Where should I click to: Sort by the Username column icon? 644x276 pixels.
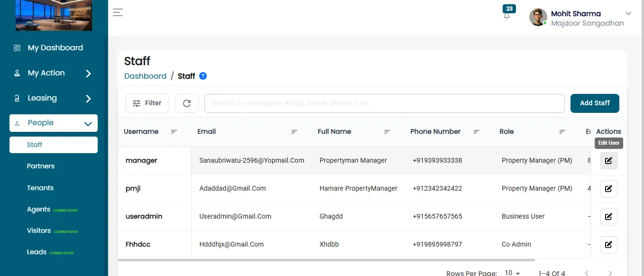pos(174,132)
